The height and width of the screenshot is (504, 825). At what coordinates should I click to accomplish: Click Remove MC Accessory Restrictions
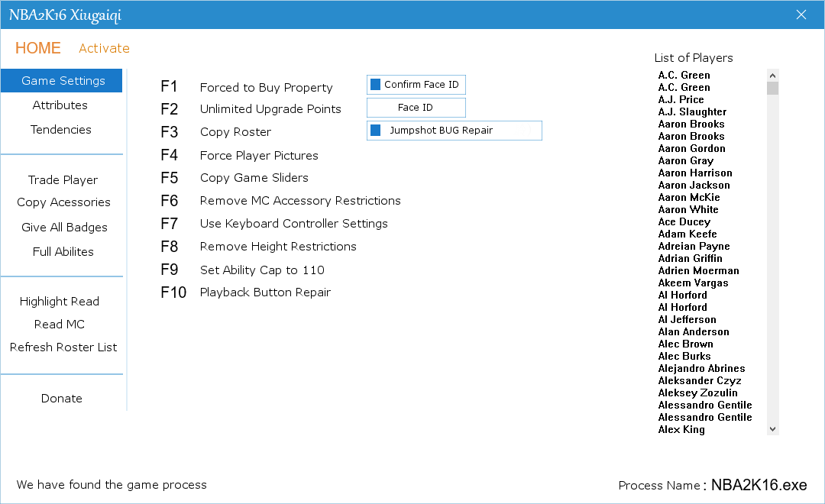pos(300,200)
